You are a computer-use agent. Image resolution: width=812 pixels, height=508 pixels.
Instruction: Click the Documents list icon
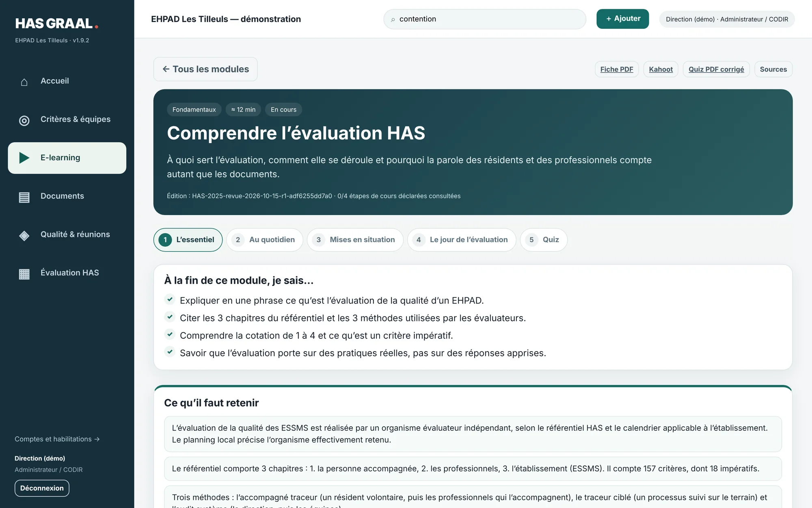(24, 198)
